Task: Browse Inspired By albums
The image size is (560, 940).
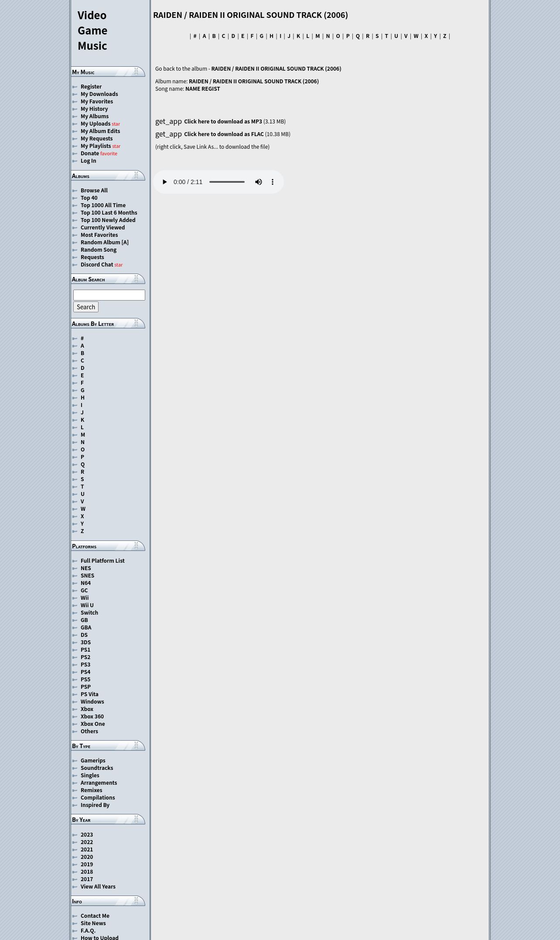Action: [x=95, y=805]
